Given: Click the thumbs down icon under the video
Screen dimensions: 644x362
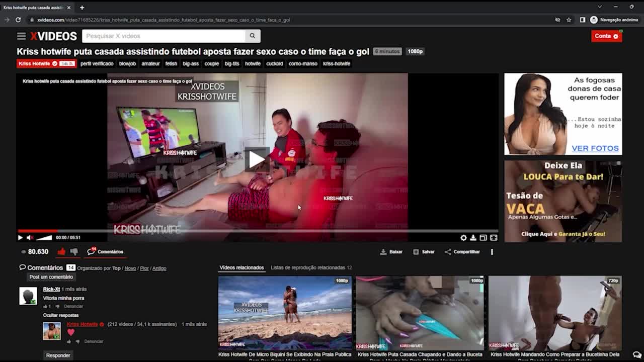Looking at the screenshot, I should pos(74,252).
